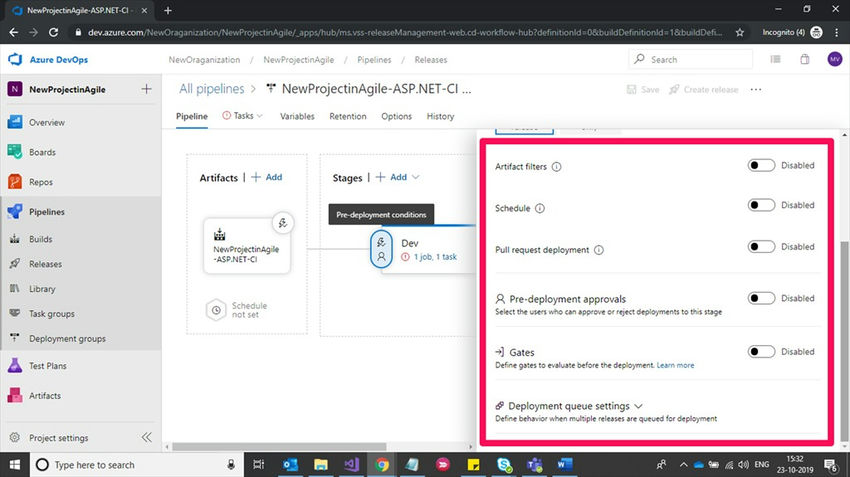
Task: Open File Explorer from taskbar
Action: (x=320, y=465)
